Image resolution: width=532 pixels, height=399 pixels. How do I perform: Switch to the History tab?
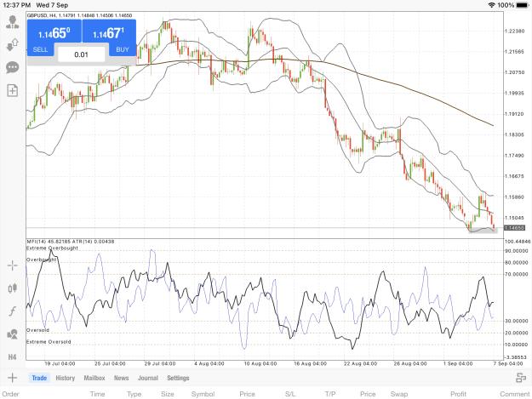66,378
